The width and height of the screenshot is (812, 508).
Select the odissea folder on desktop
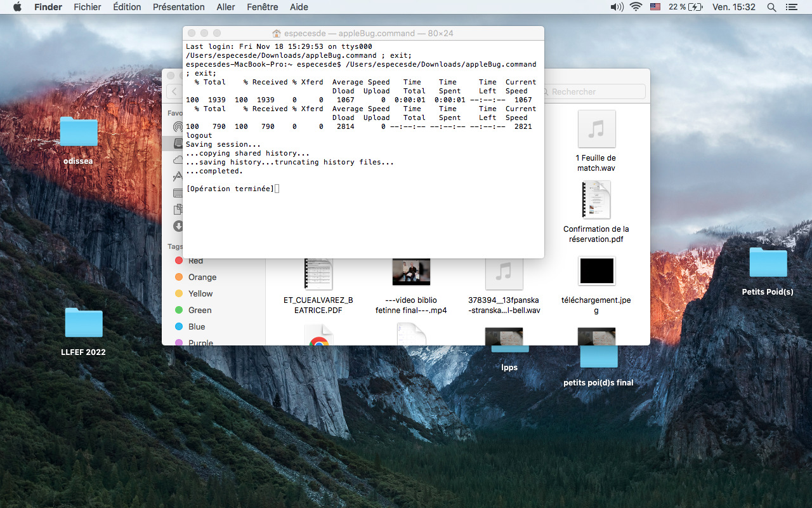tap(79, 132)
